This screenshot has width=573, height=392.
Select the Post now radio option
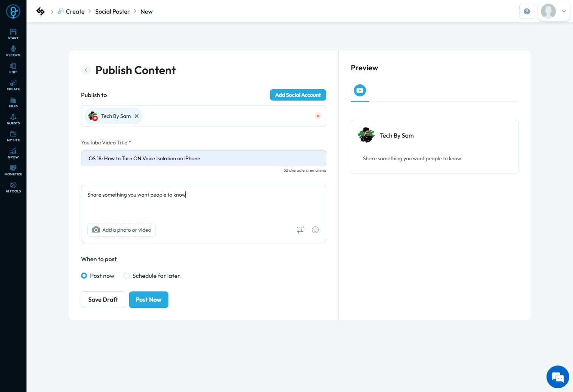tap(84, 276)
